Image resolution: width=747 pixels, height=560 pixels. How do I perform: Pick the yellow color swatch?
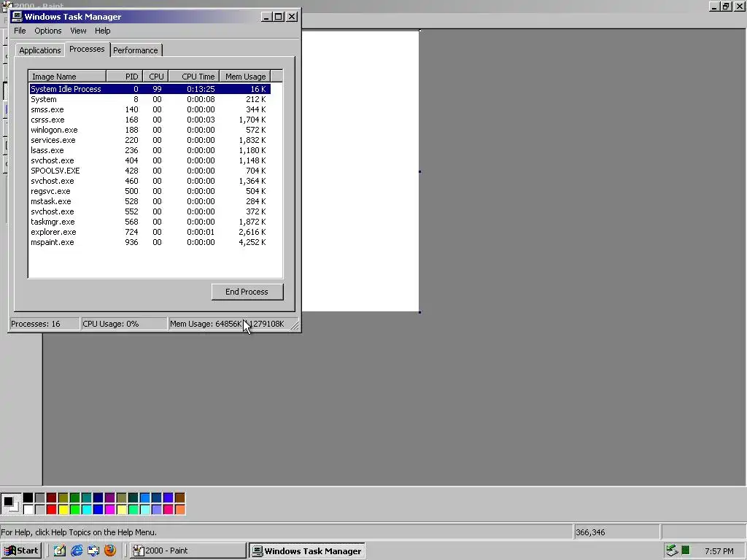(x=63, y=510)
